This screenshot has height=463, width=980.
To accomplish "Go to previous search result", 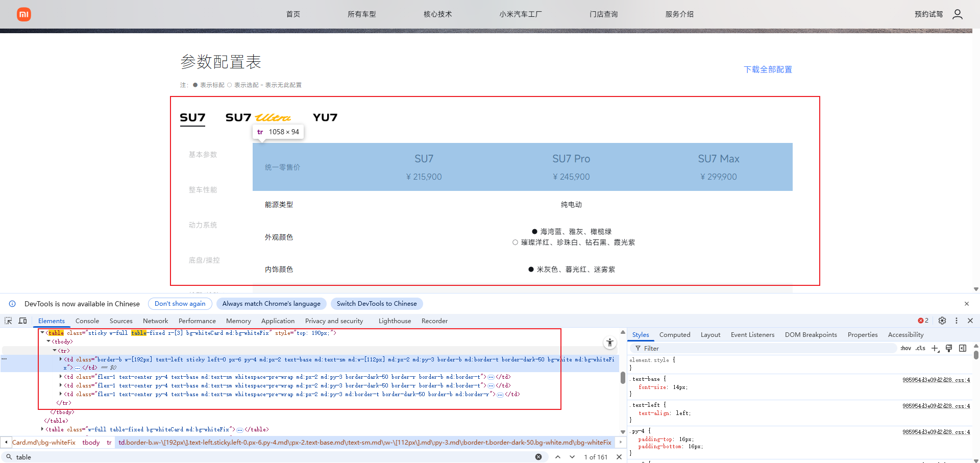I will coord(558,457).
